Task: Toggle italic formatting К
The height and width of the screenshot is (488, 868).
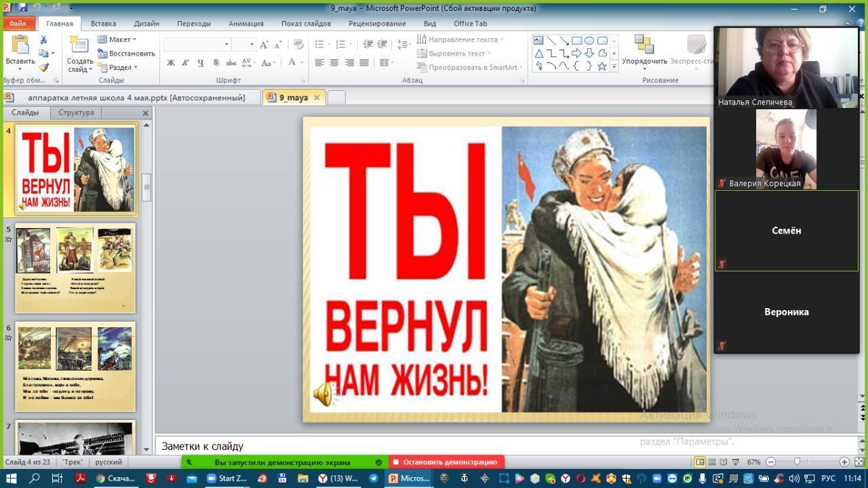Action: click(x=186, y=63)
